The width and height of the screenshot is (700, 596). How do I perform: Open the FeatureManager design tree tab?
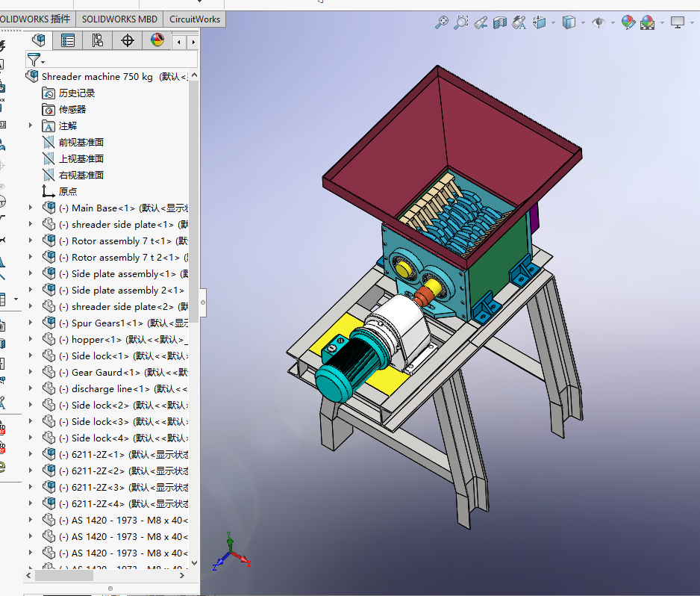pyautogui.click(x=38, y=40)
